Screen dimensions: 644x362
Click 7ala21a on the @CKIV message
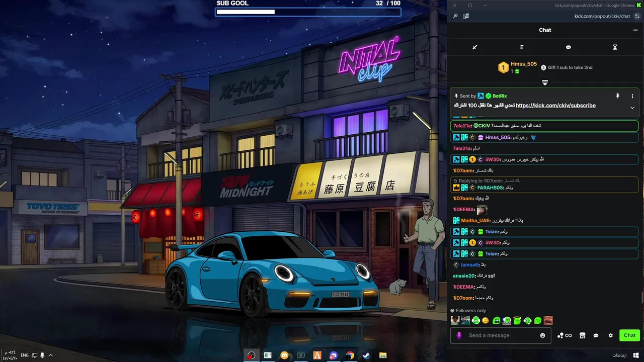462,126
